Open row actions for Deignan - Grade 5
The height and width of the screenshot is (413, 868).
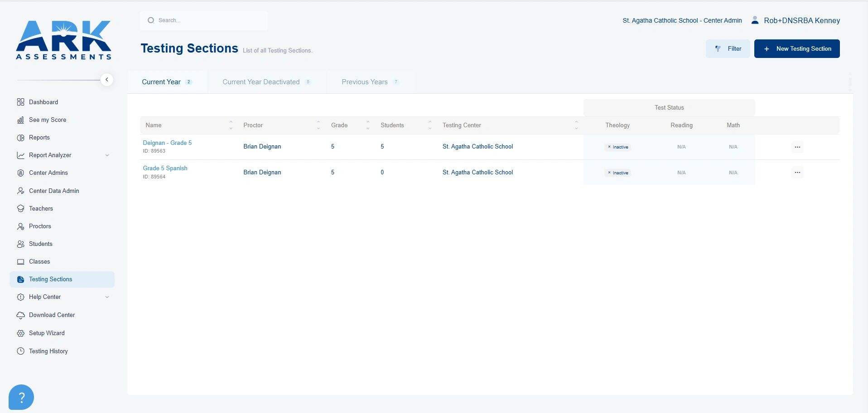pyautogui.click(x=797, y=147)
